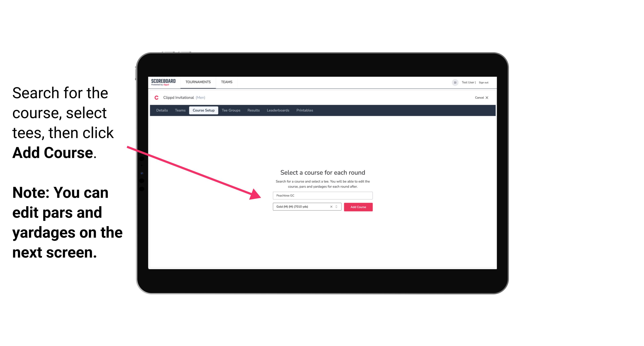Screen dimensions: 644x346
Task: Click the clear X icon in tee dropdown
Action: [331, 207]
